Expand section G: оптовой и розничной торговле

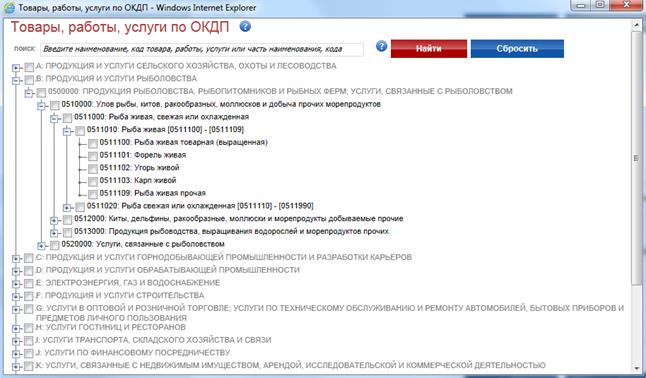point(16,310)
